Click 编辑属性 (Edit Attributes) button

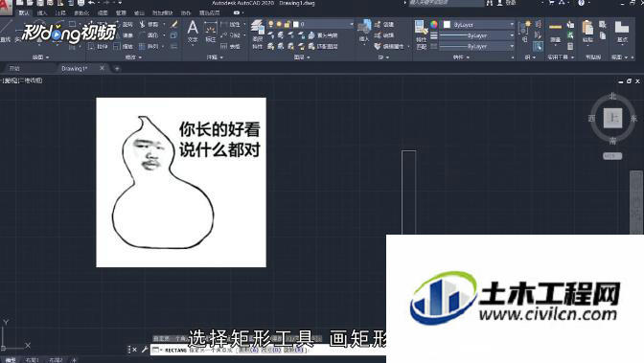(x=390, y=46)
